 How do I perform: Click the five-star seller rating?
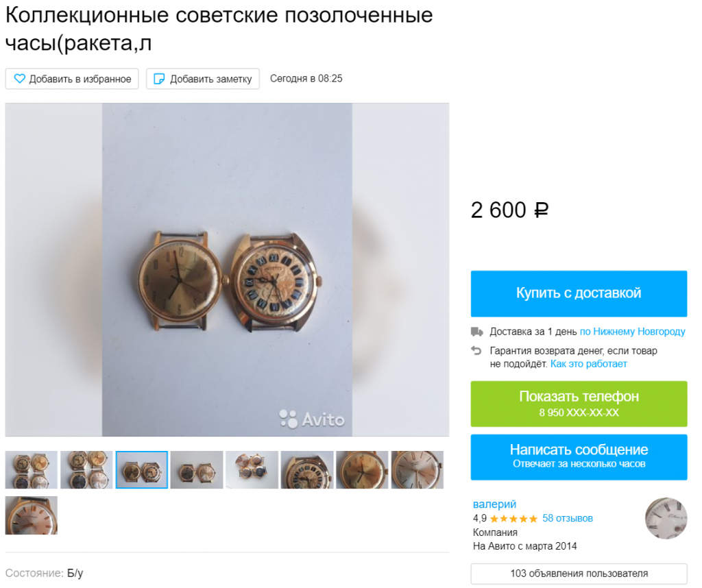click(513, 519)
